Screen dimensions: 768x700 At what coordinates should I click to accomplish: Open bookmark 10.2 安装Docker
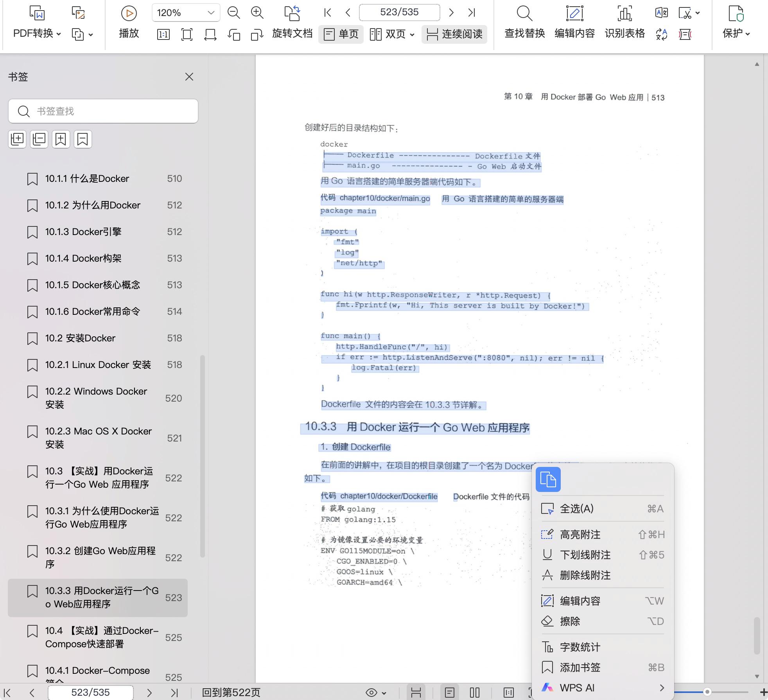(98, 338)
